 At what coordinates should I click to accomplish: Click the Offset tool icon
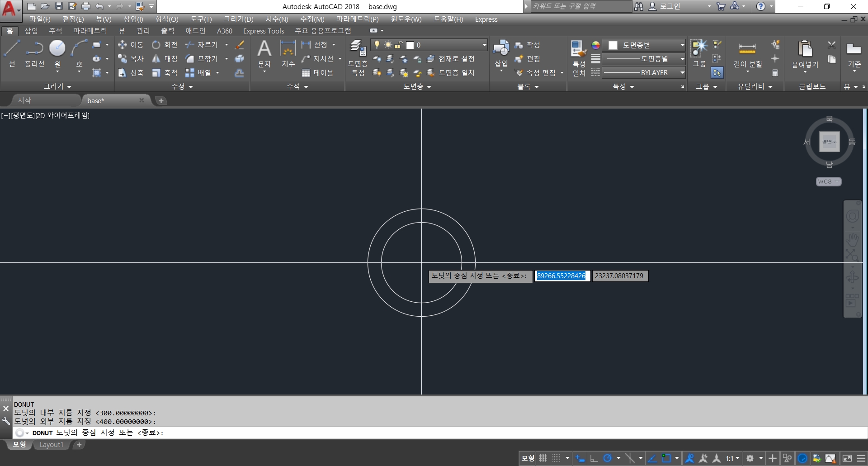[x=240, y=73]
